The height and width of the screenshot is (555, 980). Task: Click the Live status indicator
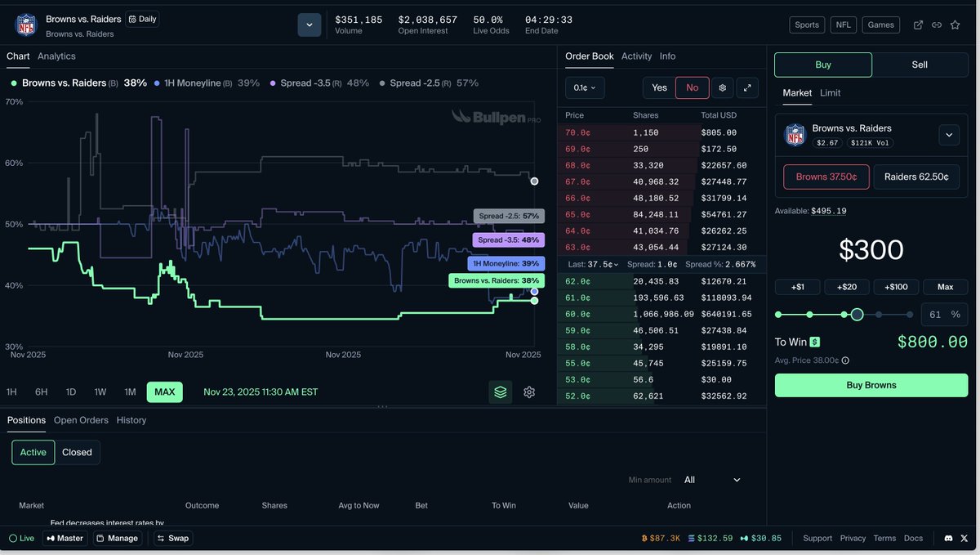pos(22,538)
